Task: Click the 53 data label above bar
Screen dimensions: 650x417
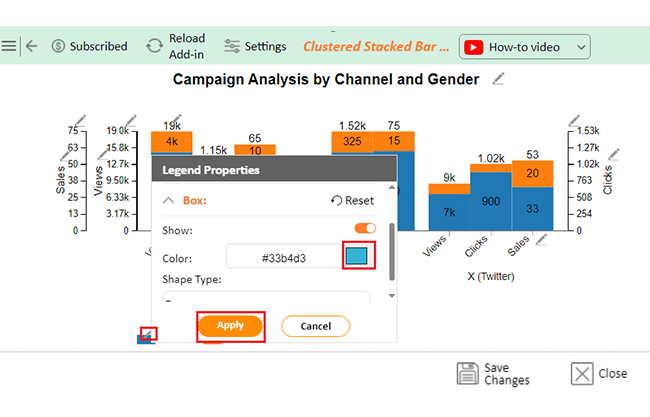Action: (x=532, y=155)
